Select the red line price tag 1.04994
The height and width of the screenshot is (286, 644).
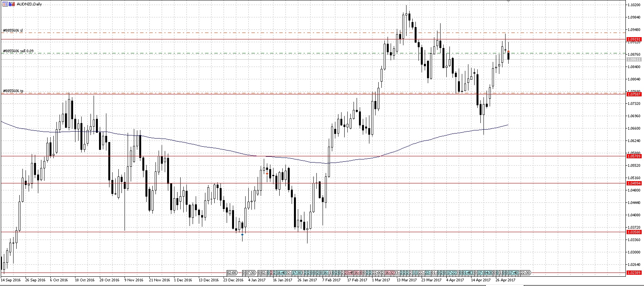634,183
